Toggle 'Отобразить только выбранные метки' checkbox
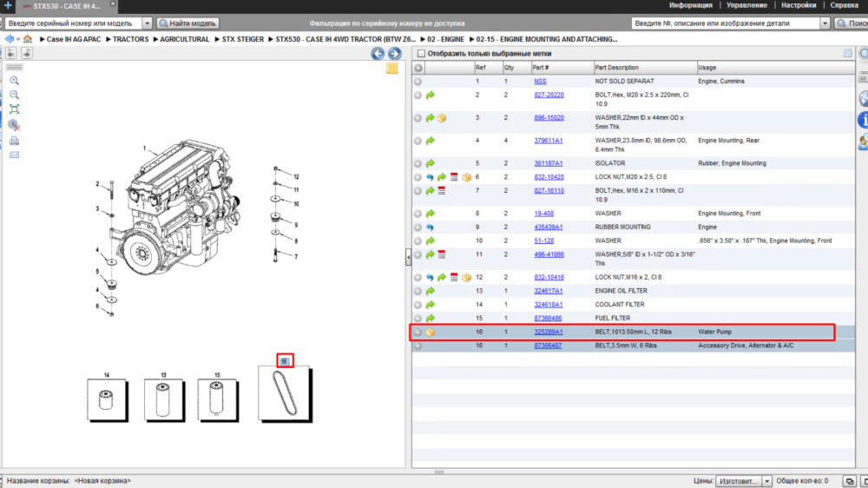 421,54
